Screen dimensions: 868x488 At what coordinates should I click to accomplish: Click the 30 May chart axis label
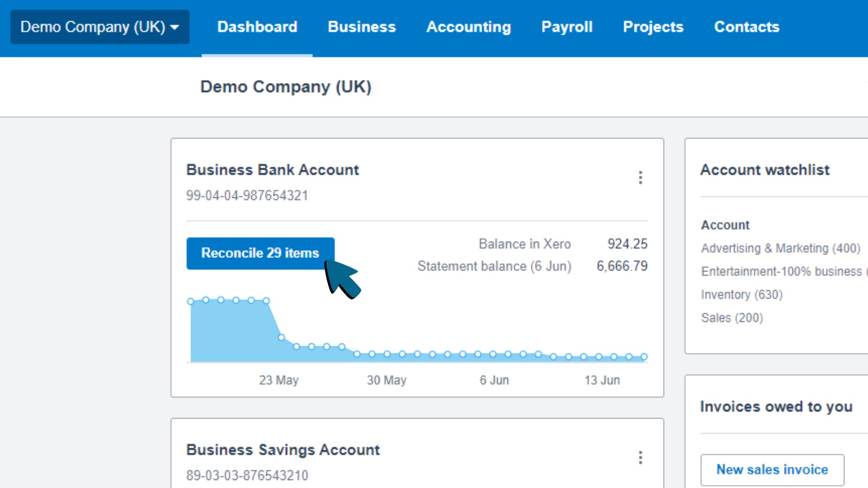[387, 380]
